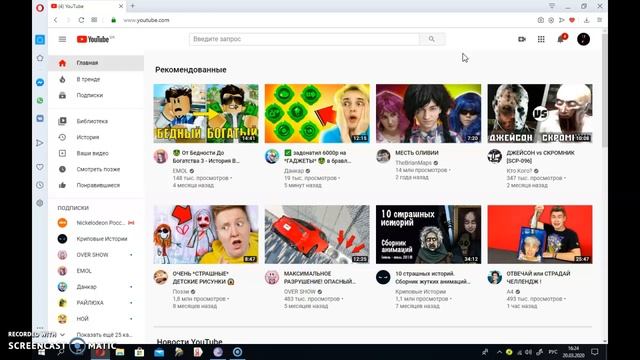Expand Показать ещё subscriptions list
The height and width of the screenshot is (360, 640).
tap(96, 335)
